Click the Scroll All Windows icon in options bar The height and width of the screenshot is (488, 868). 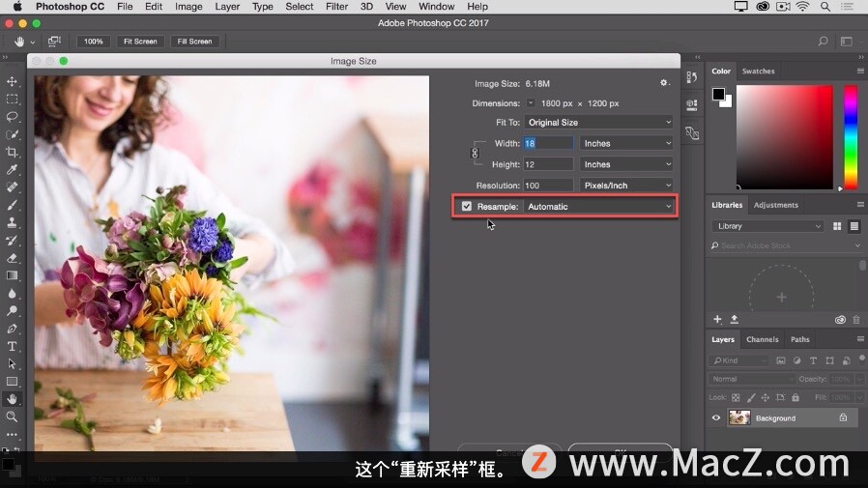[54, 41]
